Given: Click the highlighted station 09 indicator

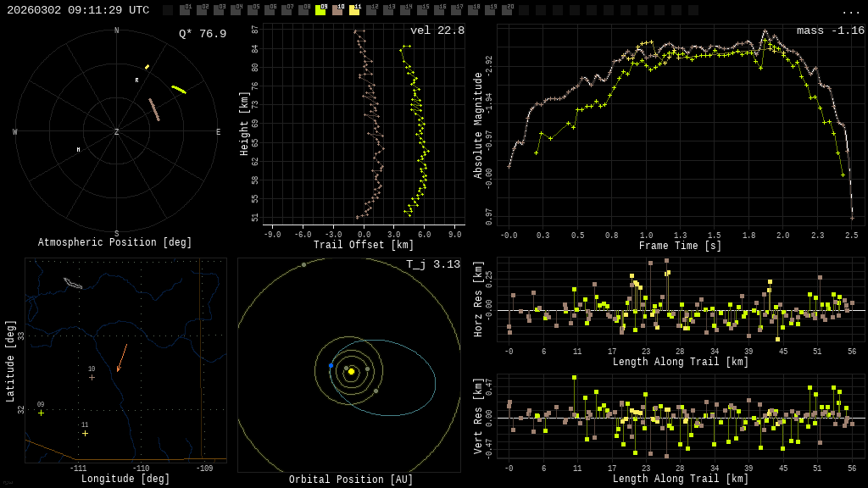Looking at the screenshot, I should pos(320,10).
